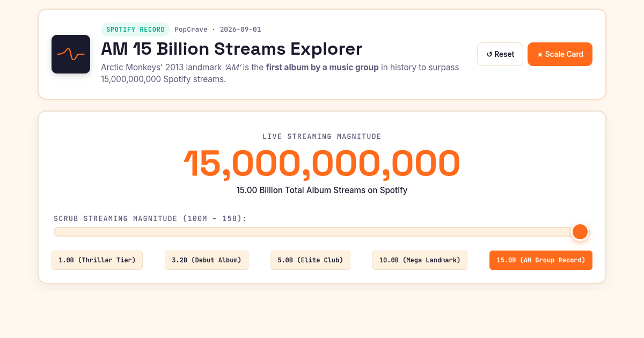Choose the 5.0B Elite Club preset
Image resolution: width=644 pixels, height=338 pixels.
[x=310, y=260]
